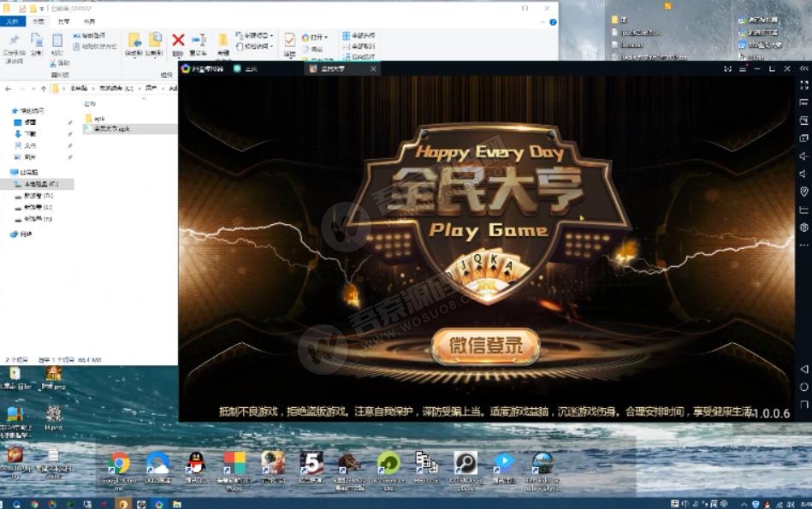Screen dimensions: 812x509
Task: Click the emulator fullscreen icon in sidebar
Action: (803, 86)
